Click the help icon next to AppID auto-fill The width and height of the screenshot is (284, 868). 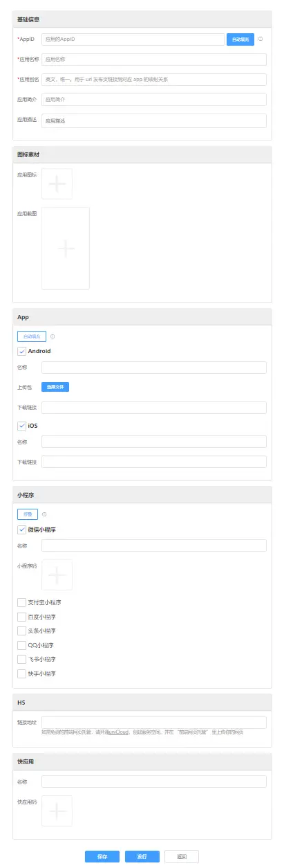[261, 39]
